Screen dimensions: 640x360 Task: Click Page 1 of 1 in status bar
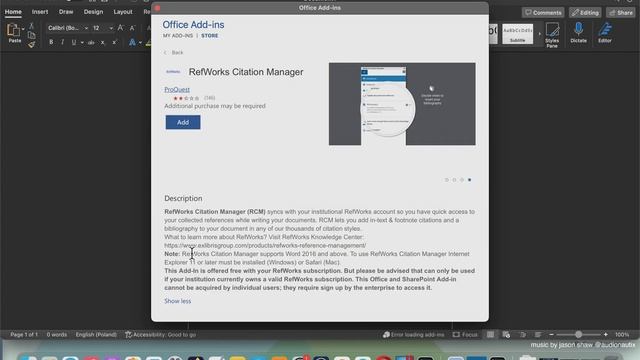[24, 335]
